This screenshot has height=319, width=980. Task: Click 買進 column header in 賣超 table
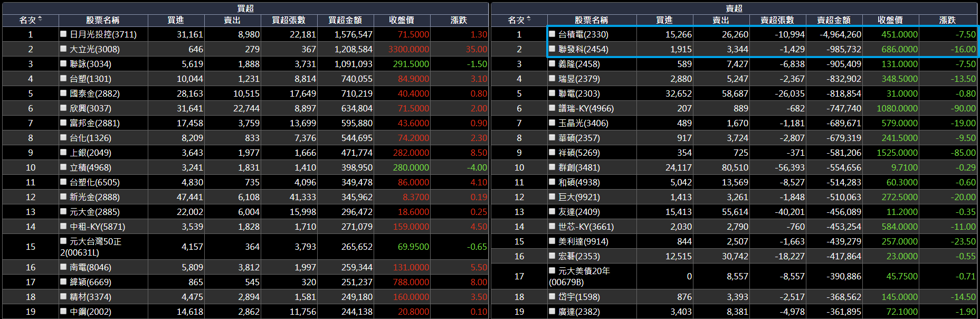pos(664,20)
